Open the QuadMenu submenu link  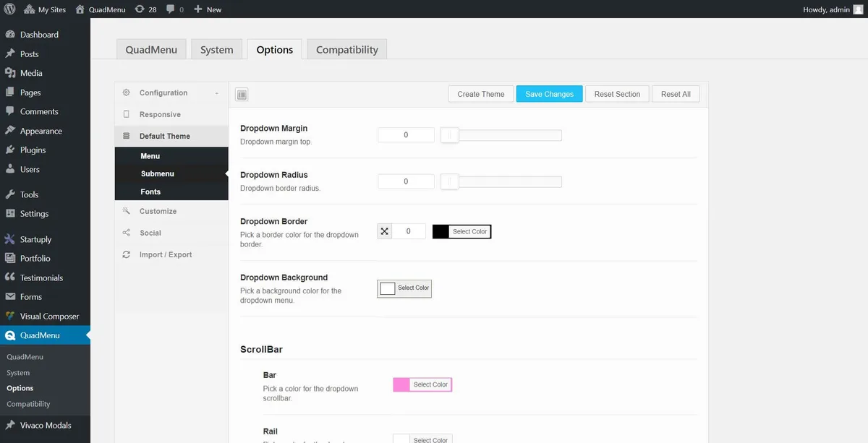click(x=25, y=357)
